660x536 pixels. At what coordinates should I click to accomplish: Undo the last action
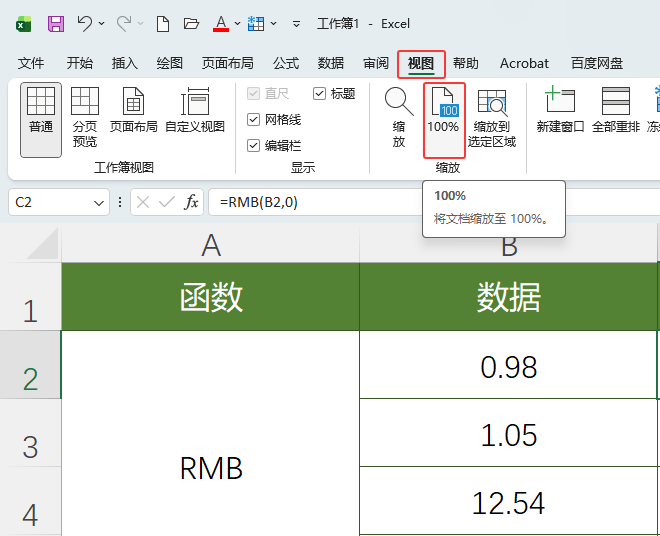point(85,24)
